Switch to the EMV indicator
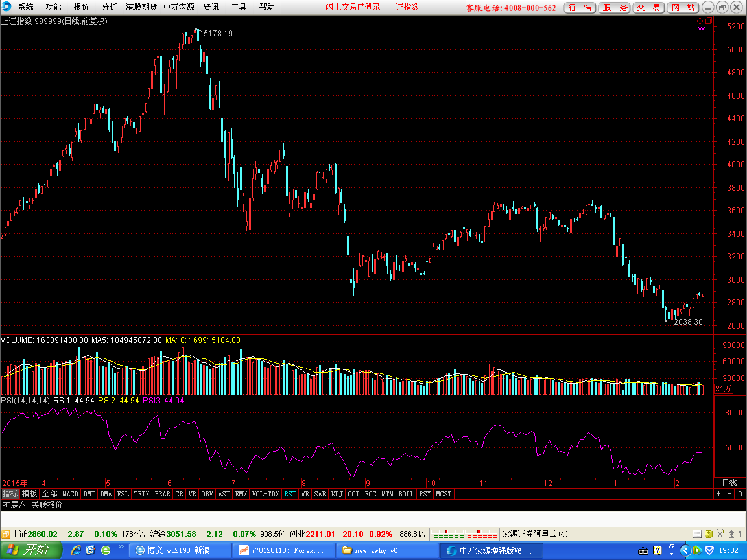This screenshot has height=560, width=747. coord(241,494)
